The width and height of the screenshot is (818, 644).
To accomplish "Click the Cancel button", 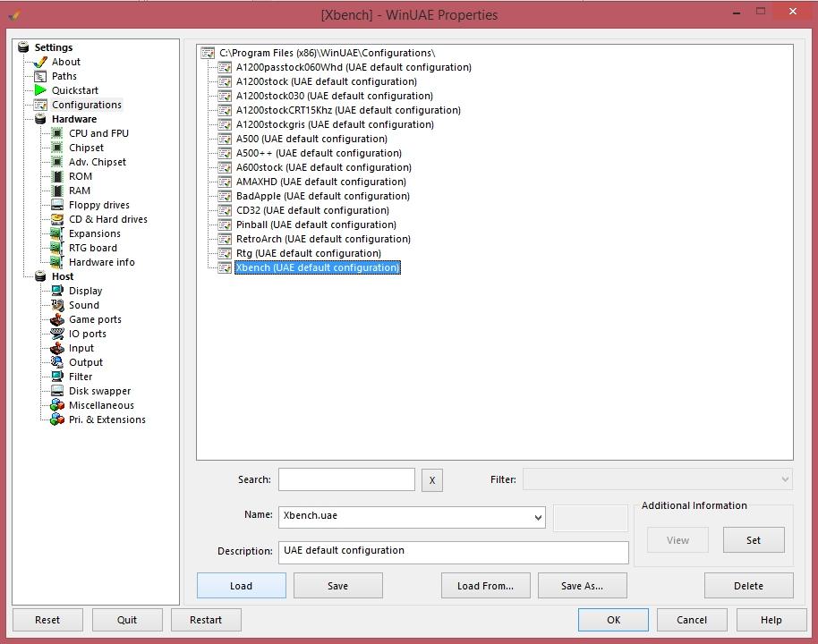I will coord(692,620).
